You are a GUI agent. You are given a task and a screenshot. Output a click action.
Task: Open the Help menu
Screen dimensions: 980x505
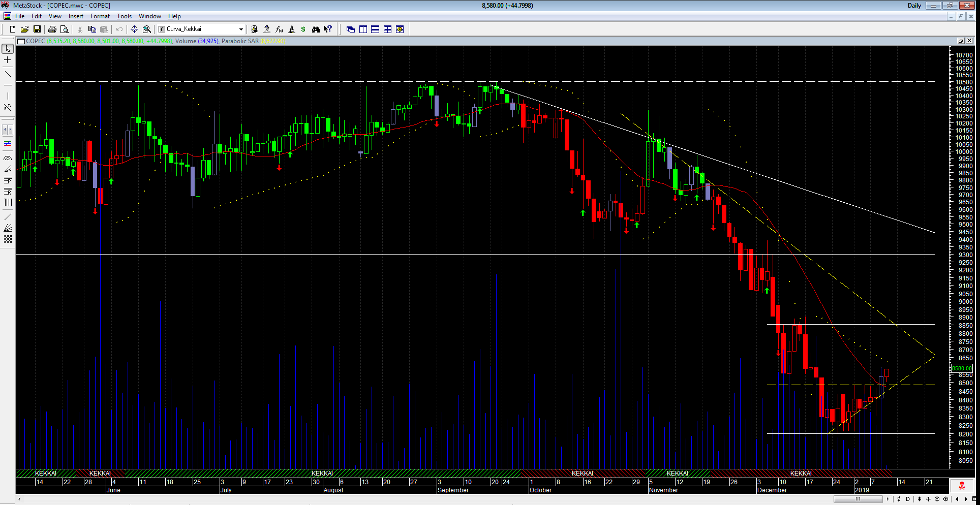click(x=174, y=16)
